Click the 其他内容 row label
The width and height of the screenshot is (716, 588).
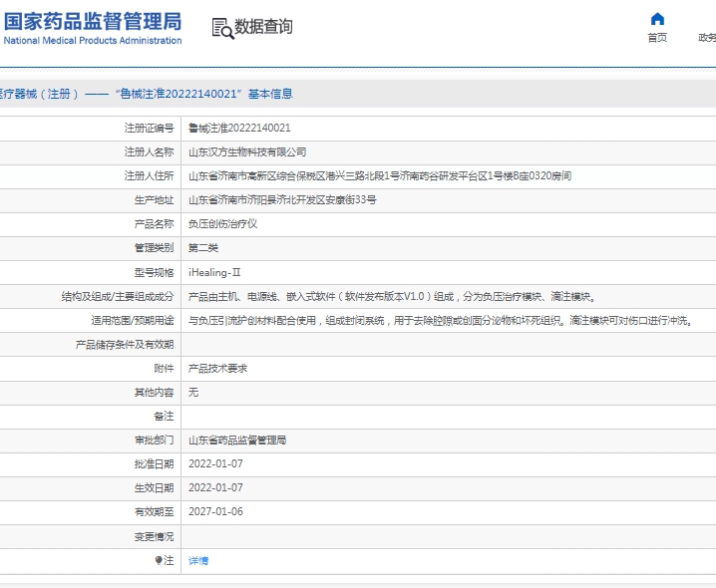154,392
